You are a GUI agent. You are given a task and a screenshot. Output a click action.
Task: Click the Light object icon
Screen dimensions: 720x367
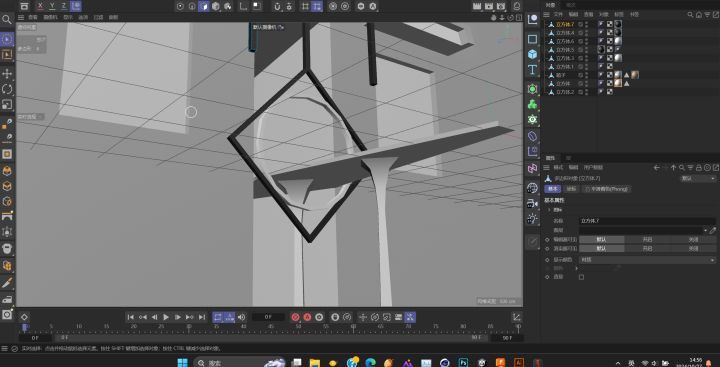coord(532,219)
